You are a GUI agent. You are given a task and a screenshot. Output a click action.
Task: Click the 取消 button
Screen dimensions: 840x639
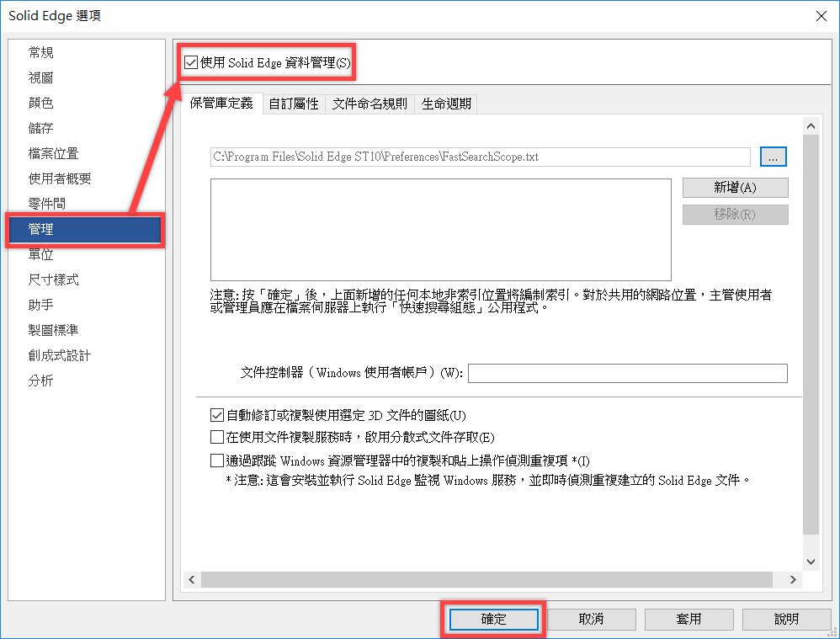point(592,619)
